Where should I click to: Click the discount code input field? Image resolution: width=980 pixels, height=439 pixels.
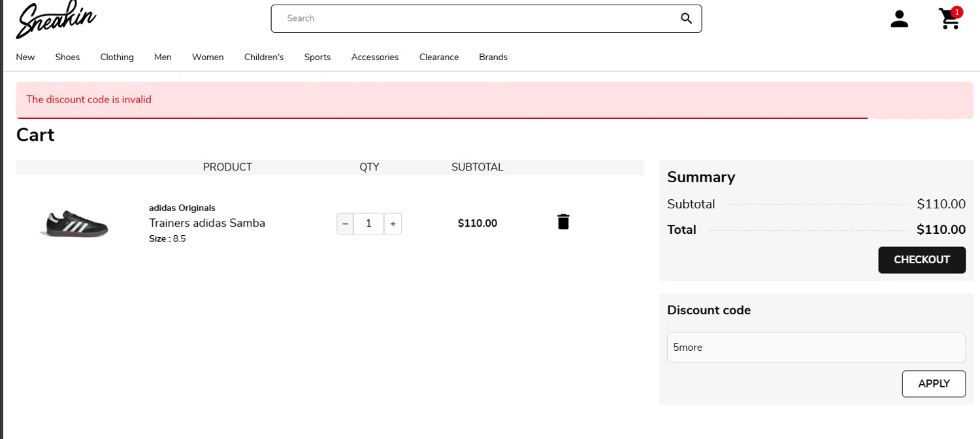point(816,348)
